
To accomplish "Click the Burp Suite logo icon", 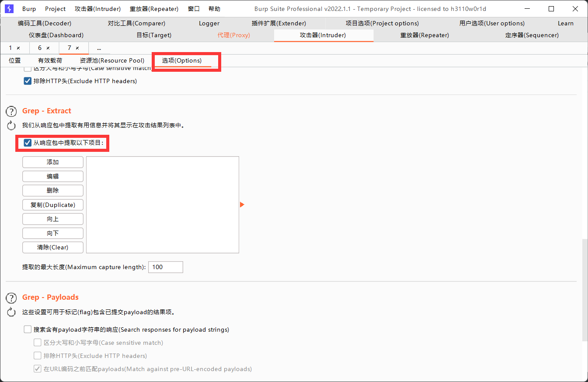I will pyautogui.click(x=9, y=9).
